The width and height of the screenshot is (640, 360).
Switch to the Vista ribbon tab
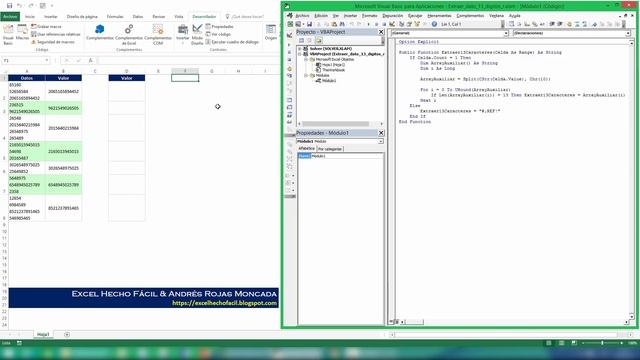click(x=179, y=17)
